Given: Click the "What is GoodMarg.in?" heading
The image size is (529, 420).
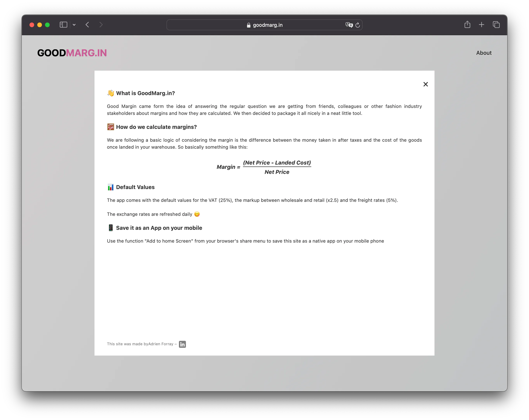Looking at the screenshot, I should [146, 93].
